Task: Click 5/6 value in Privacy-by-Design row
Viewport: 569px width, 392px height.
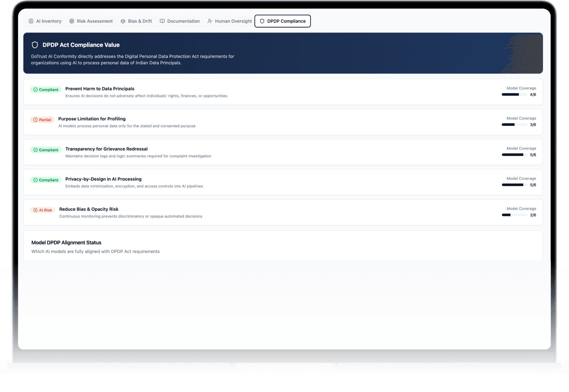Action: click(533, 185)
